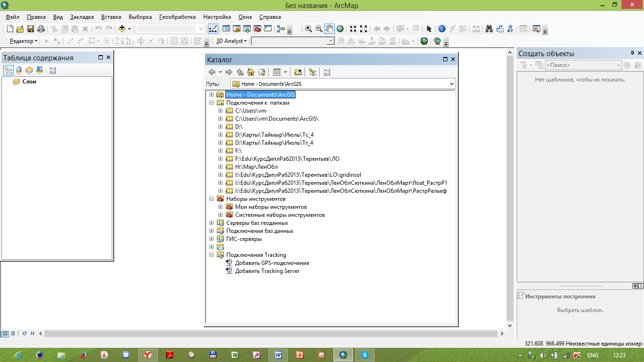Open the Редактор dropdown menu
Screen dimensions: 644x362
24,41
